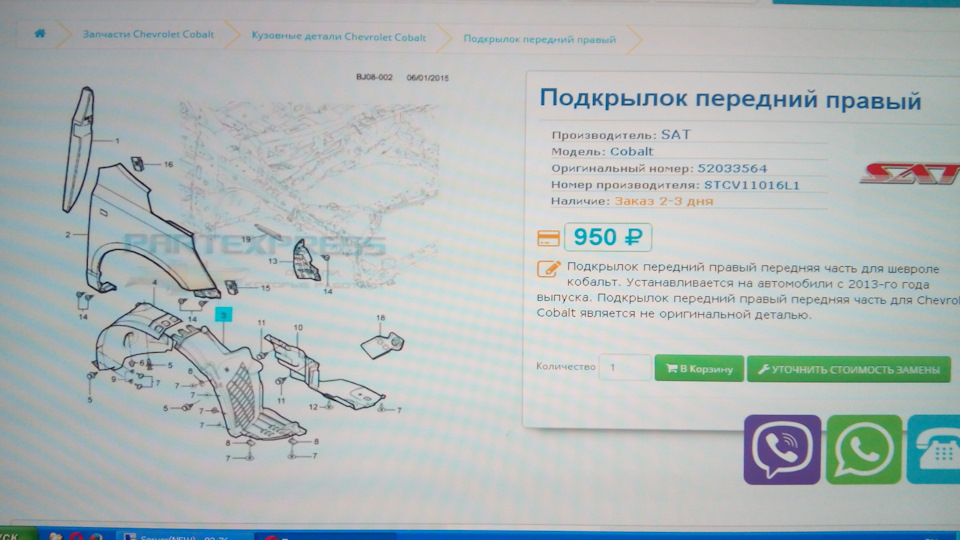Click the 06/01/2015 diagram date text
Viewport: 960px width, 540px height.
point(427,78)
